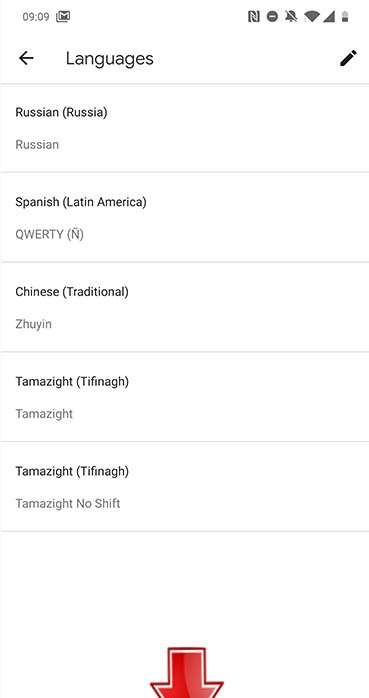369x698 pixels.
Task: Tap the do-not-disturb status icon
Action: point(272,17)
